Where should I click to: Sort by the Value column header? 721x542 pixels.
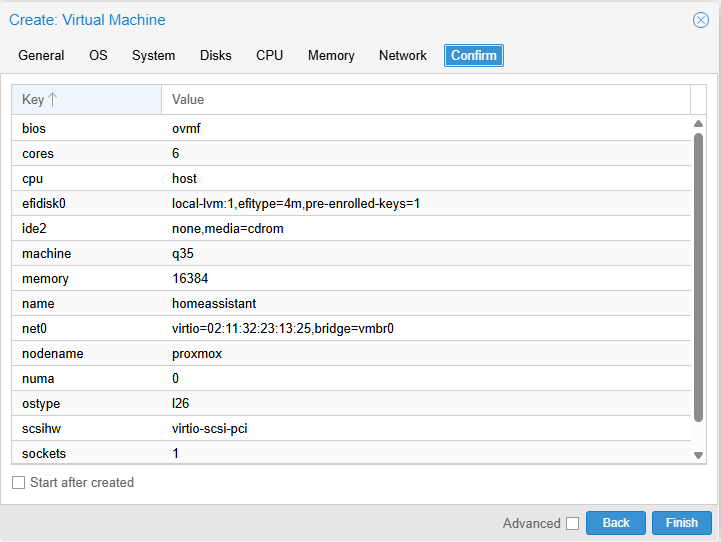(x=425, y=100)
